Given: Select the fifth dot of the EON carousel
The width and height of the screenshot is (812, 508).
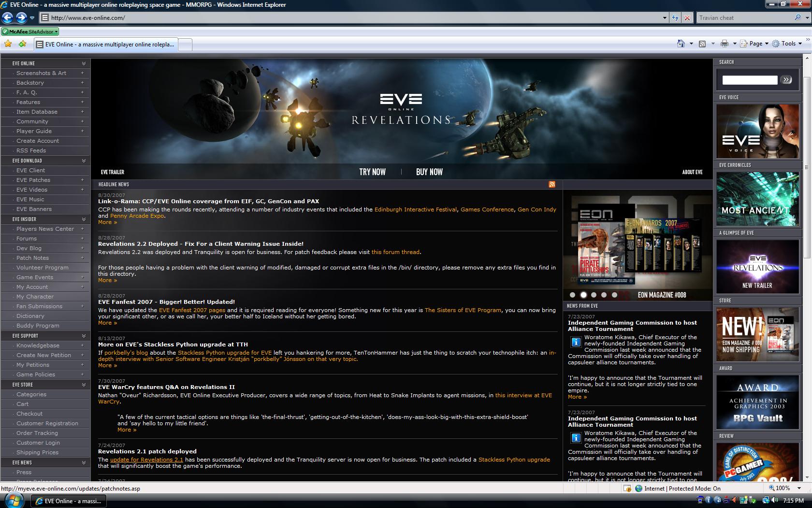Looking at the screenshot, I should tap(614, 295).
